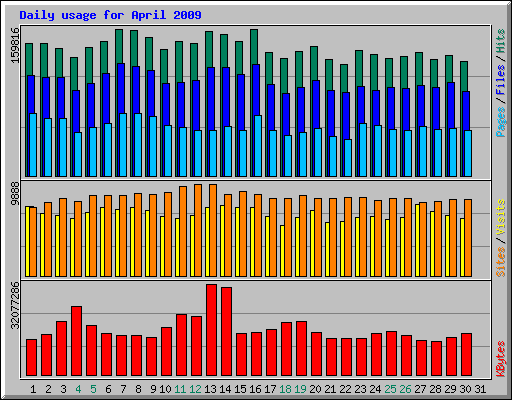Select the day 1 axis label
The height and width of the screenshot is (400, 512).
33,389
